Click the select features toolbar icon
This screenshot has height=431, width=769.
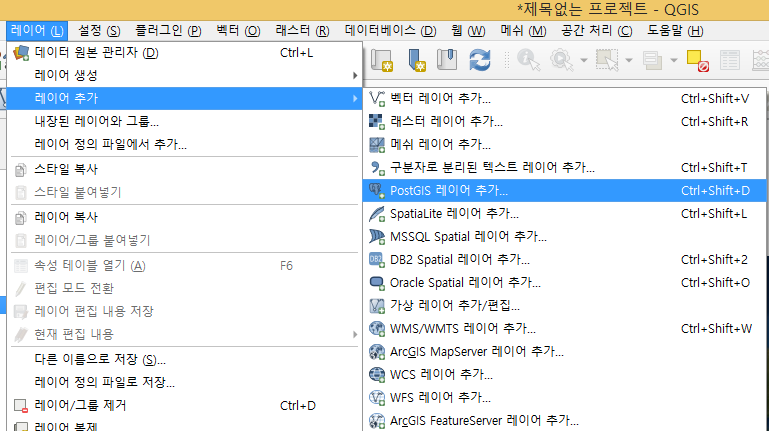pos(607,60)
